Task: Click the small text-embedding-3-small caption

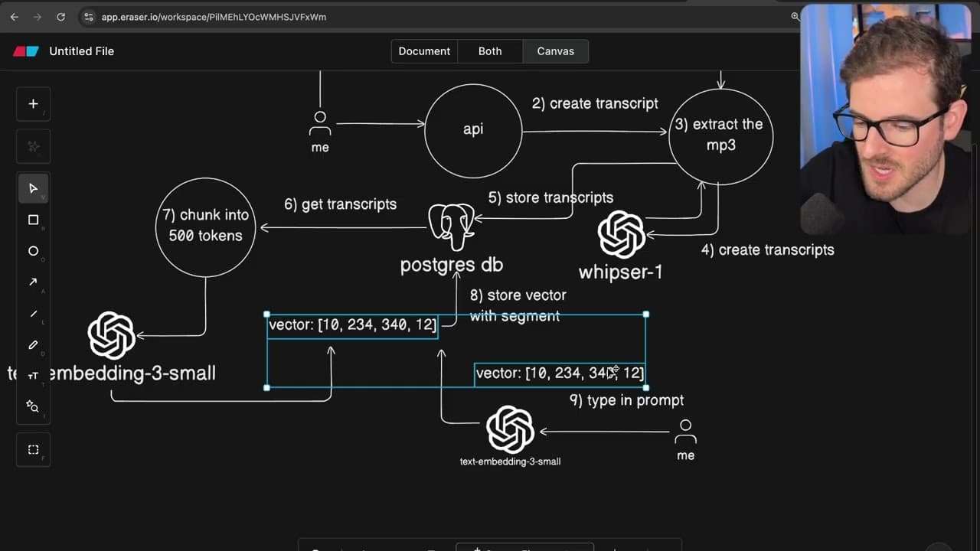Action: coord(510,461)
